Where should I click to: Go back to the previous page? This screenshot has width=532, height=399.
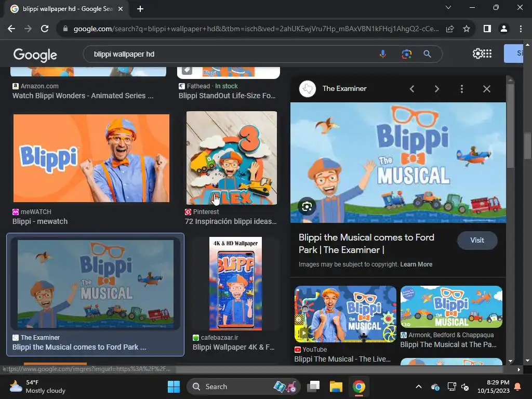pos(11,29)
